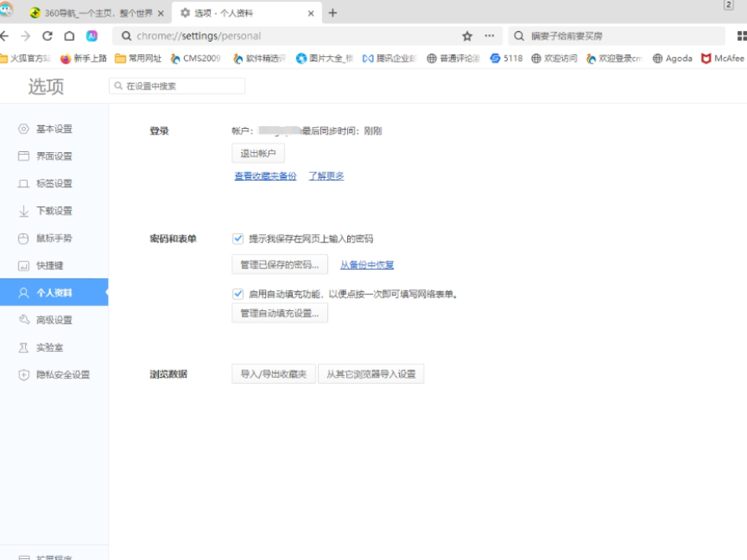Open 快捷键 in sidebar
The height and width of the screenshot is (560, 747).
(x=54, y=265)
